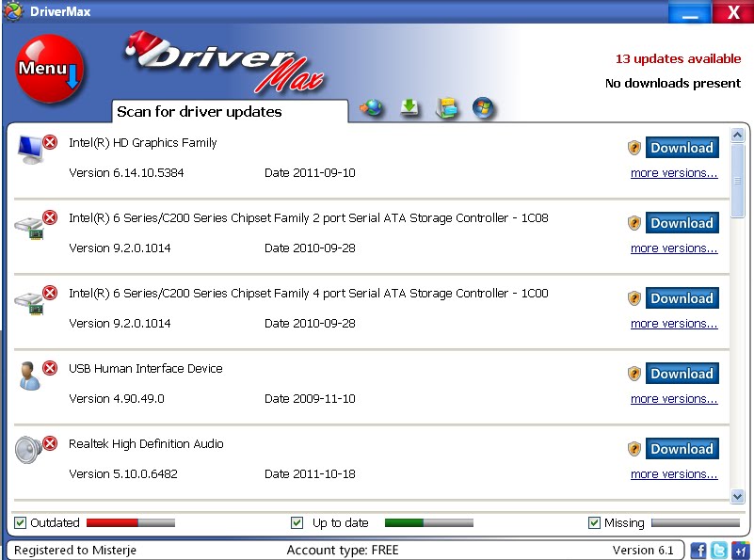This screenshot has height=560, width=754.
Task: Open the green download arrow icon
Action: pos(409,107)
